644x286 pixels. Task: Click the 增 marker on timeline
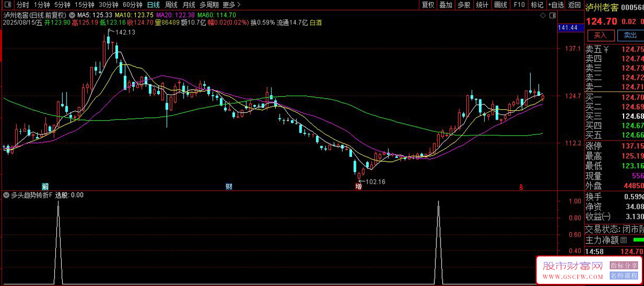358,187
